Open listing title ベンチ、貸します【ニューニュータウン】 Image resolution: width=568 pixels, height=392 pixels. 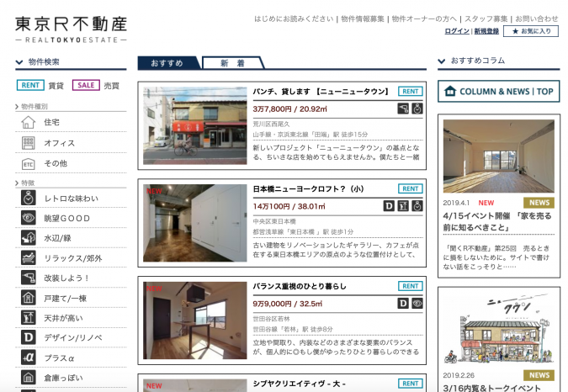click(321, 92)
